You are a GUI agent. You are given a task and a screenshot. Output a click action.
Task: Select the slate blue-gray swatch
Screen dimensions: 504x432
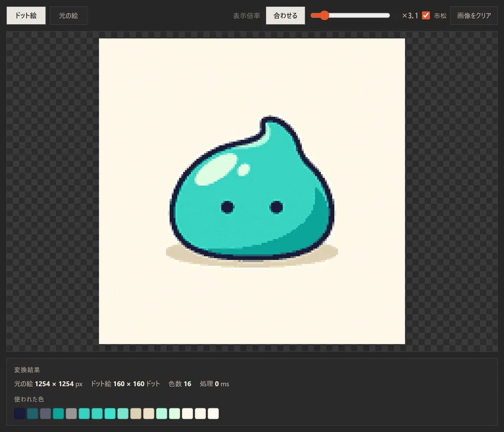tap(45, 414)
